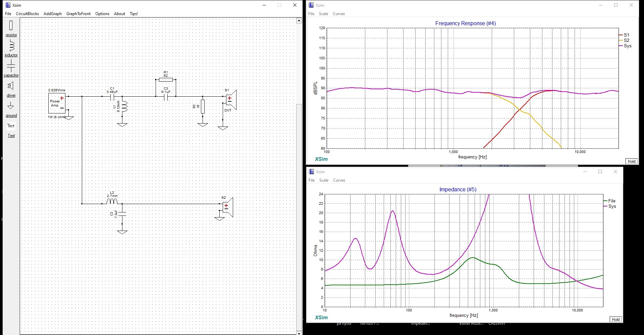Image resolution: width=644 pixels, height=335 pixels.
Task: Click Sys legend entry in Frequency Response
Action: pyautogui.click(x=625, y=46)
